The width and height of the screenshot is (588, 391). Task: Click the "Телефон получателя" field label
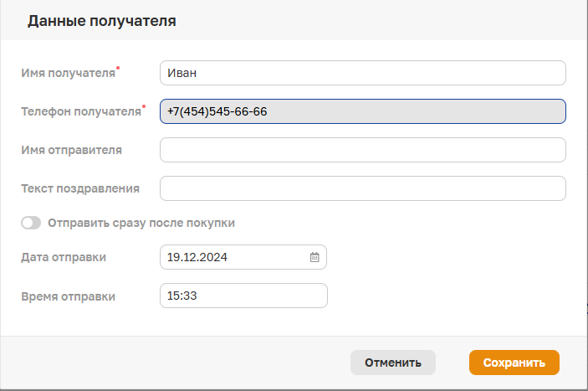81,111
